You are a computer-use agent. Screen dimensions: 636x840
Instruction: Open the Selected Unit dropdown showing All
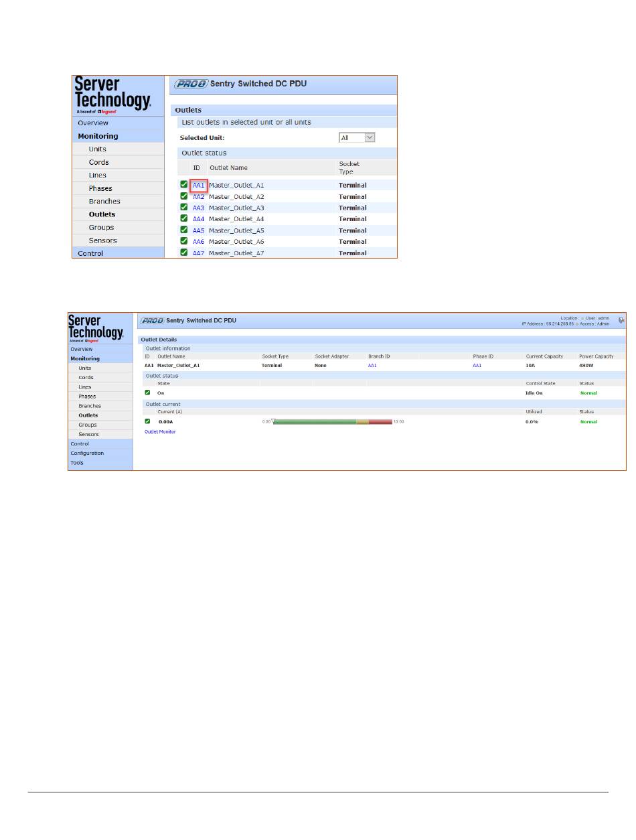pos(357,137)
